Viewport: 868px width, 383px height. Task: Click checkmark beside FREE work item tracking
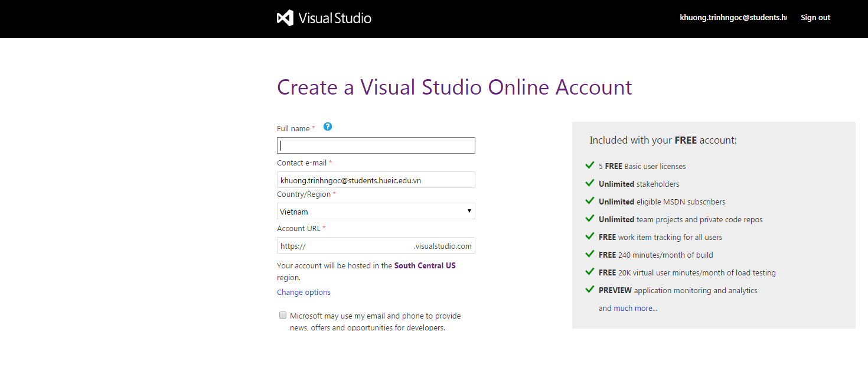coord(589,236)
